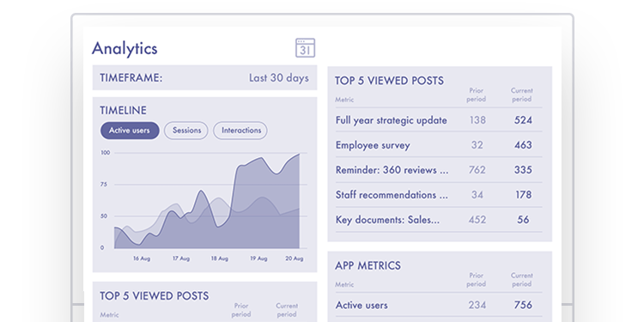Click the 18 Aug timeline axis label
Viewport: 644px width, 322px height.
(220, 258)
